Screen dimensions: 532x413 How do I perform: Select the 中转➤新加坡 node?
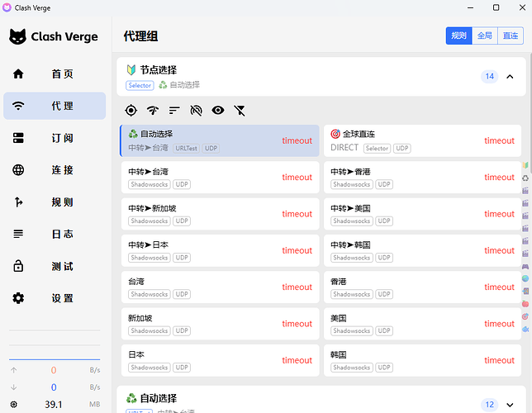click(x=221, y=214)
